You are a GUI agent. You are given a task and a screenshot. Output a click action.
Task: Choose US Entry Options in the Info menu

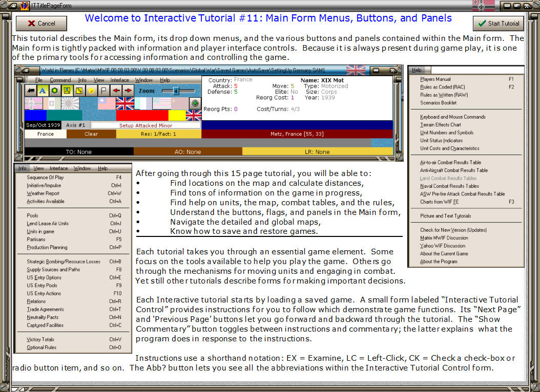(73, 277)
